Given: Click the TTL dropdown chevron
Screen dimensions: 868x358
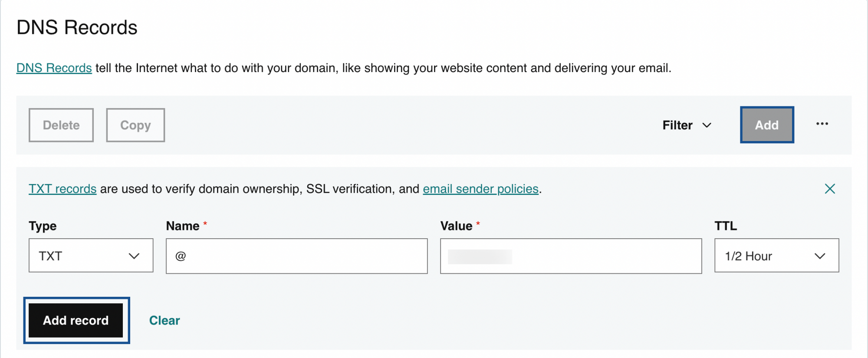Looking at the screenshot, I should pyautogui.click(x=820, y=256).
